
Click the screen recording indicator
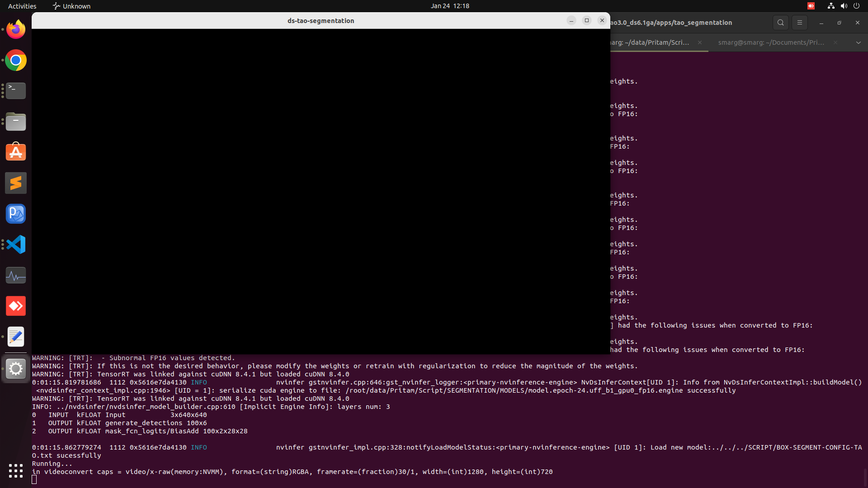(811, 6)
